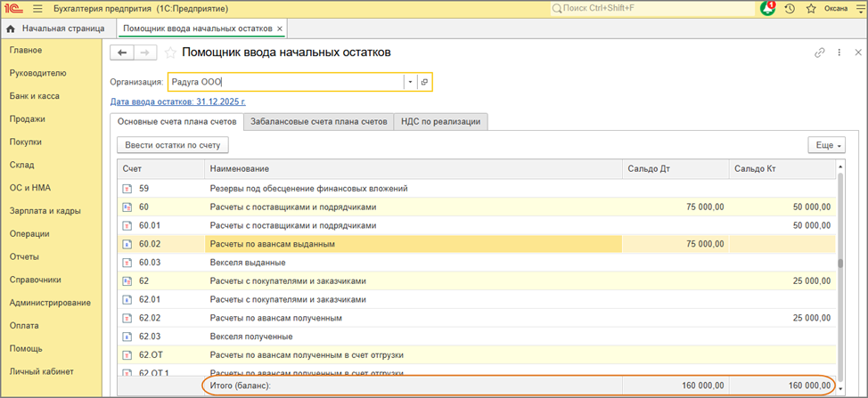The width and height of the screenshot is (868, 398).
Task: Open Банк и касса section
Action: tap(32, 96)
